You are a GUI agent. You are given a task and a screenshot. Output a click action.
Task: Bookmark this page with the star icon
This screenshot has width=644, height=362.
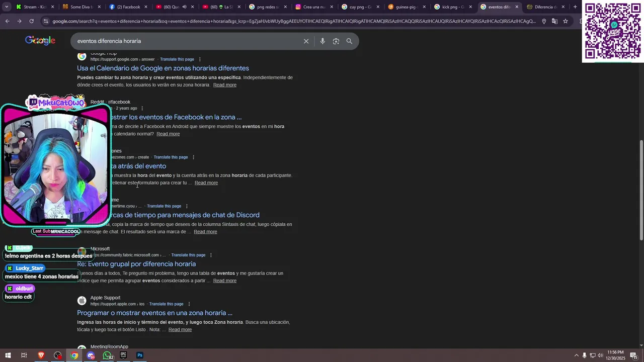coord(566,21)
